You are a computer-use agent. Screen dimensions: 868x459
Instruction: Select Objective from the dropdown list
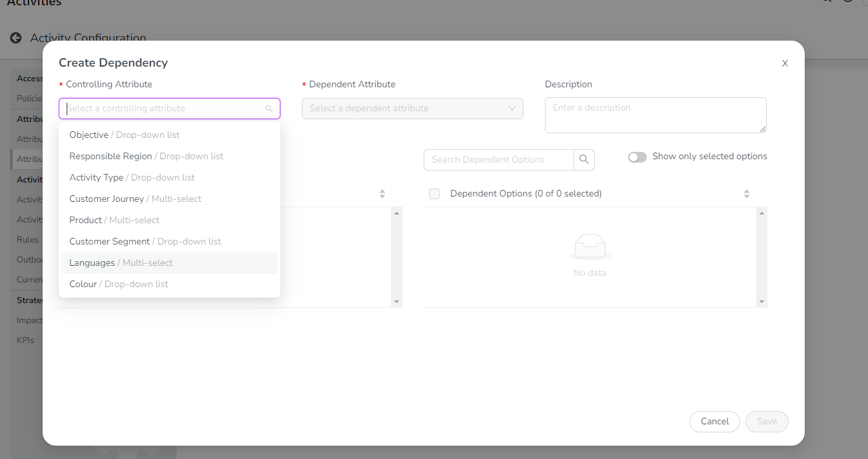[x=89, y=135]
